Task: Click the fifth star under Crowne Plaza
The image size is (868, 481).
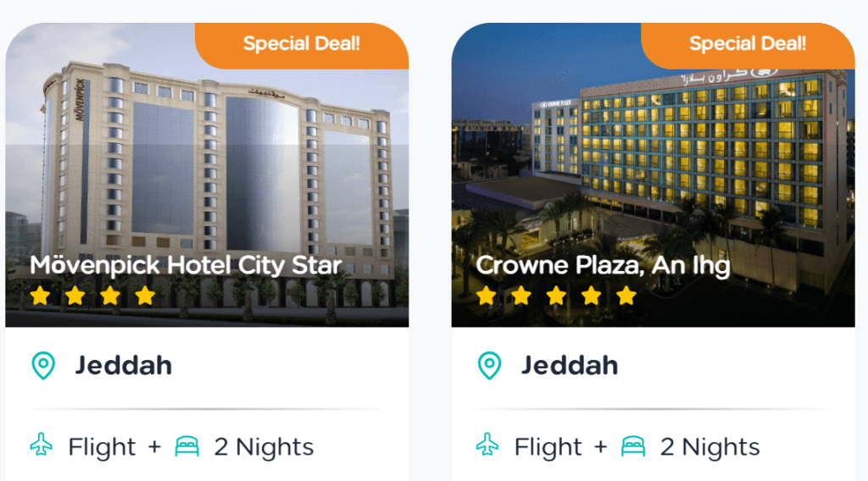Action: (626, 296)
